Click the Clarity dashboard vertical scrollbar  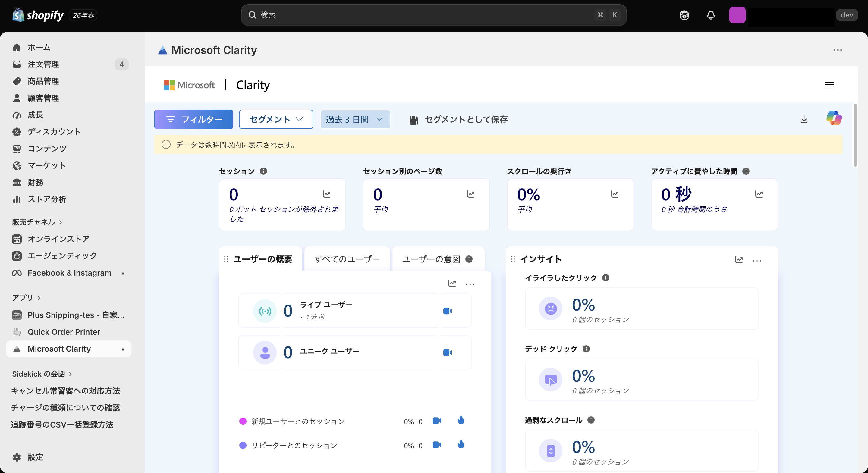click(855, 136)
